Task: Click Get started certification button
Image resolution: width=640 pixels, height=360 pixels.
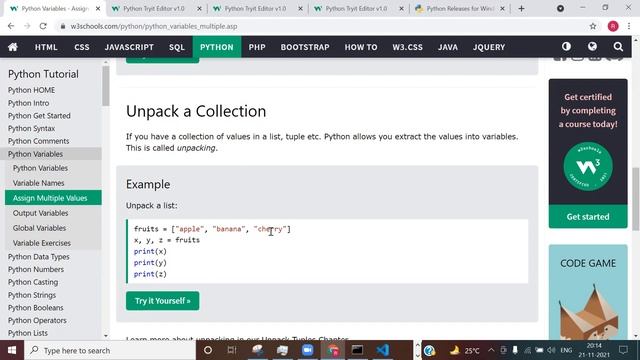Action: pos(588,217)
